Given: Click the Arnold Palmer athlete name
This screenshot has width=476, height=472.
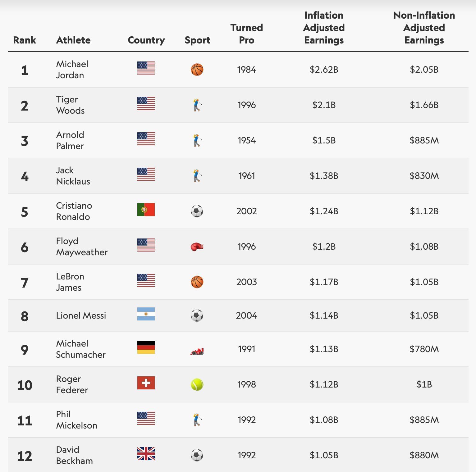Looking at the screenshot, I should [x=70, y=140].
